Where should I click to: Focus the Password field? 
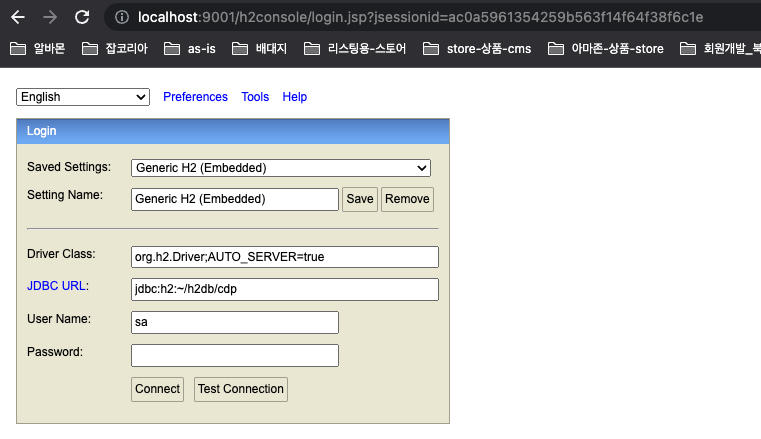(x=235, y=356)
